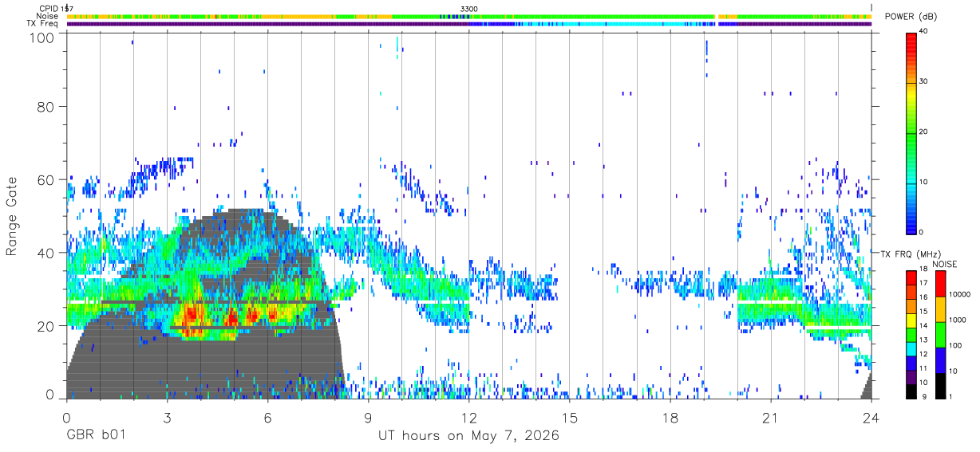Viewport: 980px width, 452px height.
Task: Click the range gate tick label '40'
Action: point(47,253)
